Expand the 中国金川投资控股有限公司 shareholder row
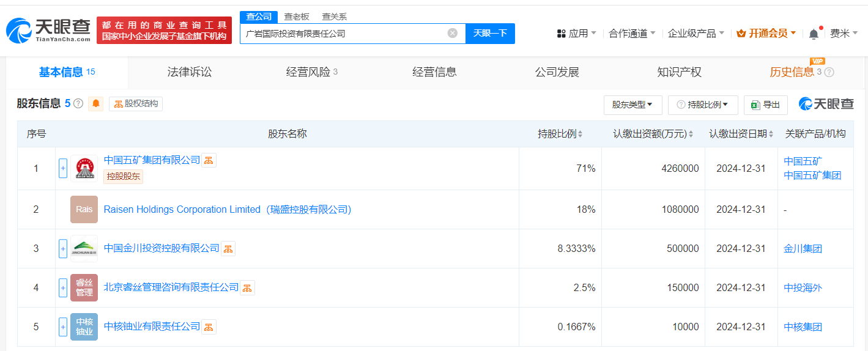The image size is (868, 351). [x=63, y=248]
